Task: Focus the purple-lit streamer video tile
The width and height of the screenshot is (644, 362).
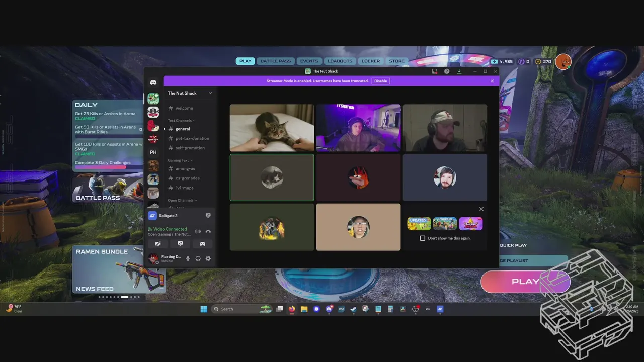Action: (358, 128)
